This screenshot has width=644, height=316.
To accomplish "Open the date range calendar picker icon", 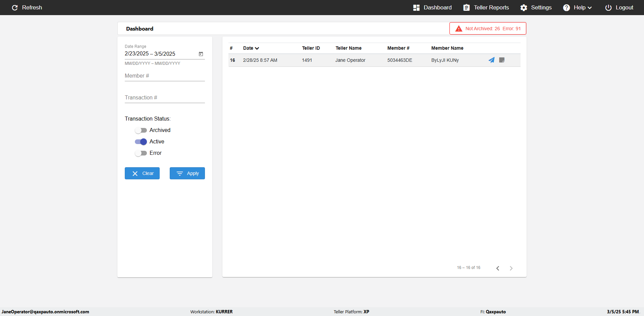I will point(201,54).
